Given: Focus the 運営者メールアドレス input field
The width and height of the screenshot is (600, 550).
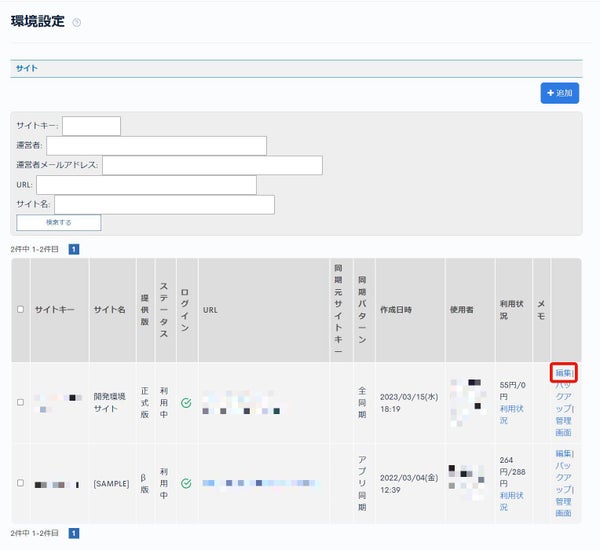Looking at the screenshot, I should pos(212,165).
